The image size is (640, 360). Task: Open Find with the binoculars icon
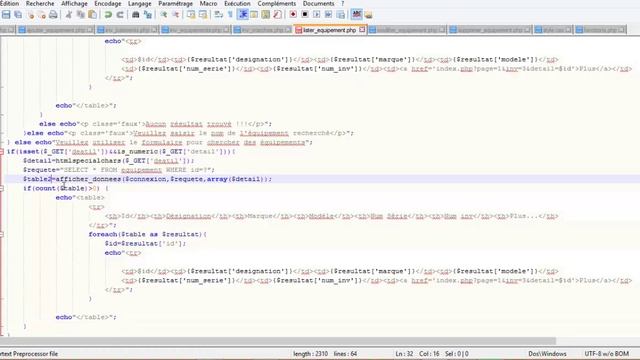[136, 15]
